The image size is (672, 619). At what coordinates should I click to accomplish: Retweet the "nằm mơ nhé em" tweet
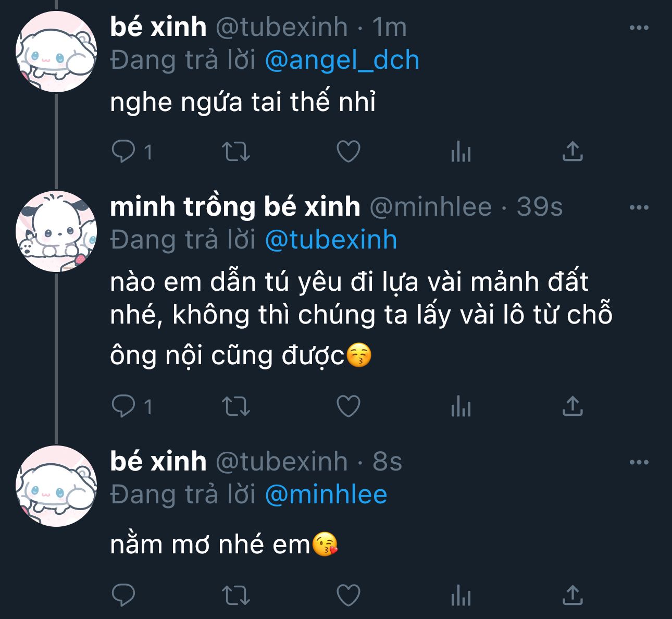tap(236, 595)
